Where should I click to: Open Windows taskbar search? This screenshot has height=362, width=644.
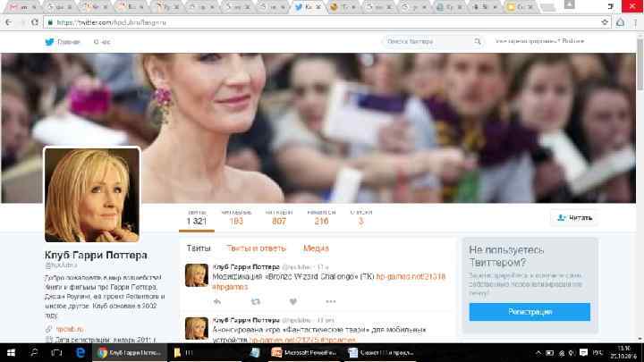(34, 353)
